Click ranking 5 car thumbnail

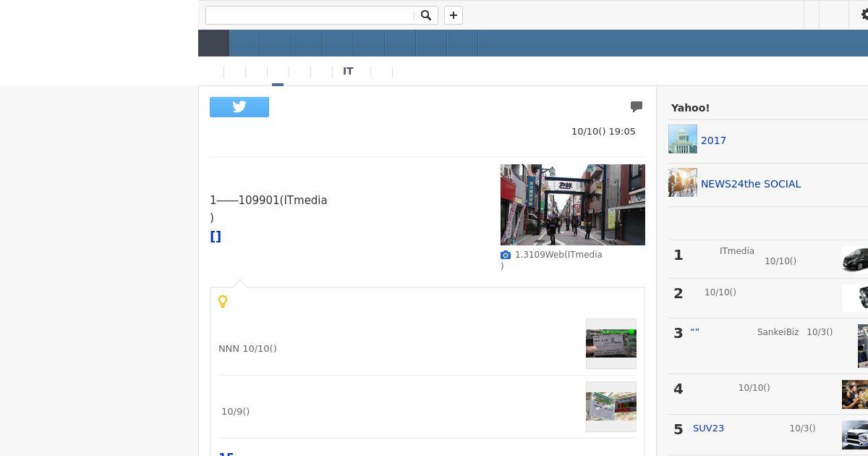(855, 435)
